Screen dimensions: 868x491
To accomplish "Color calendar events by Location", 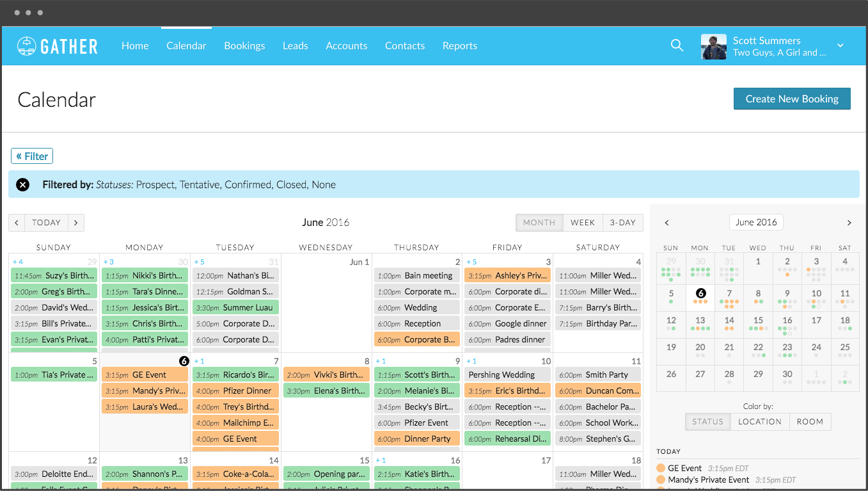I will point(760,422).
